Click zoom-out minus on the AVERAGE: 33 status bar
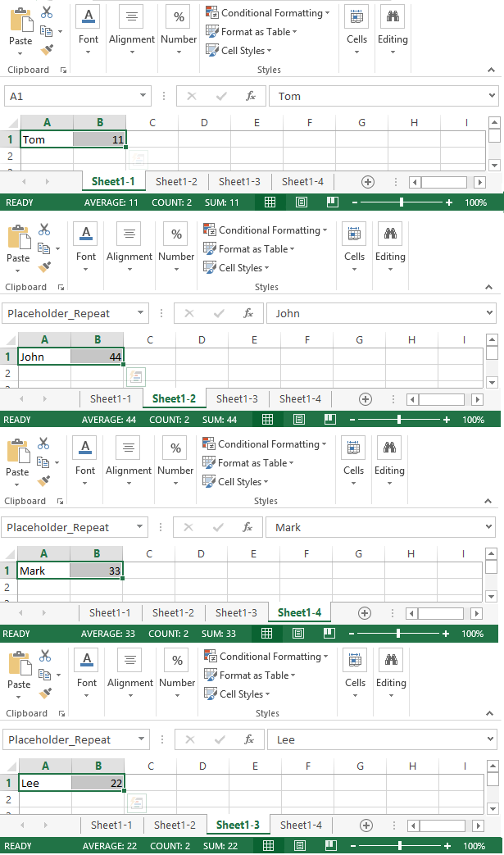Screen dimensions: 504x855 click(352, 634)
